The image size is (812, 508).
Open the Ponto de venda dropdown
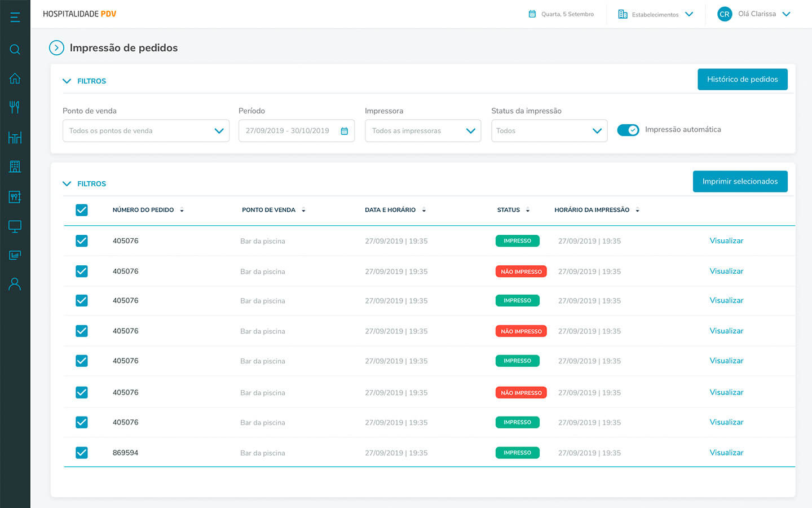[x=146, y=131]
